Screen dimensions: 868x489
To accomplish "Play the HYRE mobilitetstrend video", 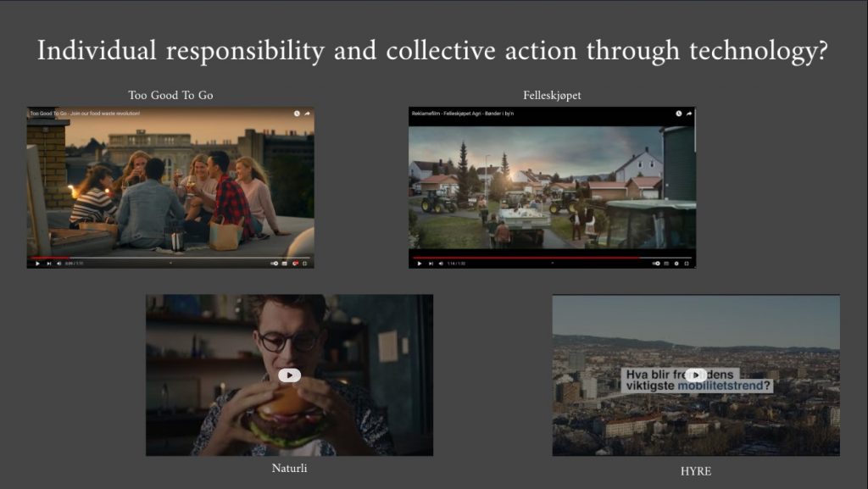I will (696, 375).
